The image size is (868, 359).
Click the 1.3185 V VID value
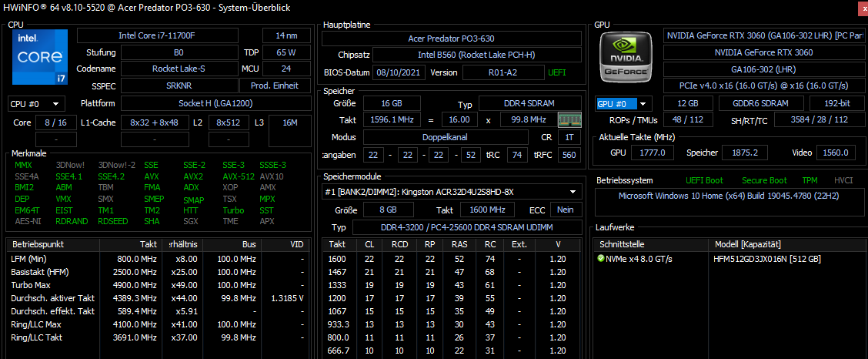click(287, 298)
